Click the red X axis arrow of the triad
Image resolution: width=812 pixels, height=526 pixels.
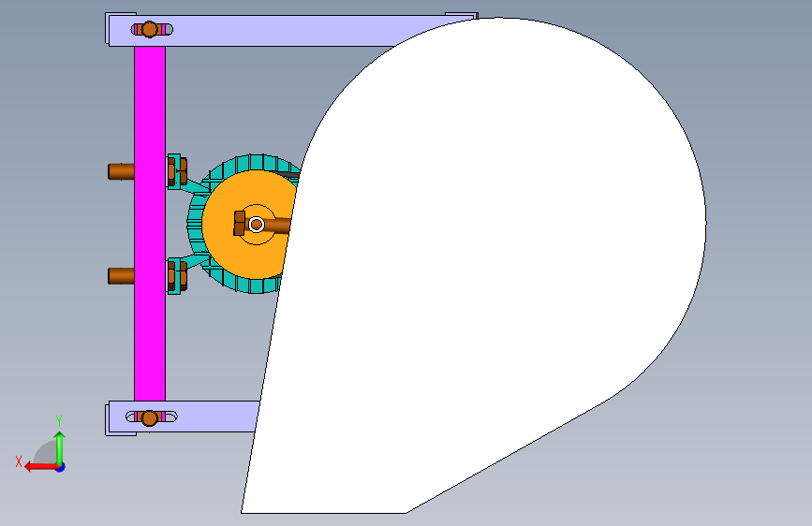[41, 467]
